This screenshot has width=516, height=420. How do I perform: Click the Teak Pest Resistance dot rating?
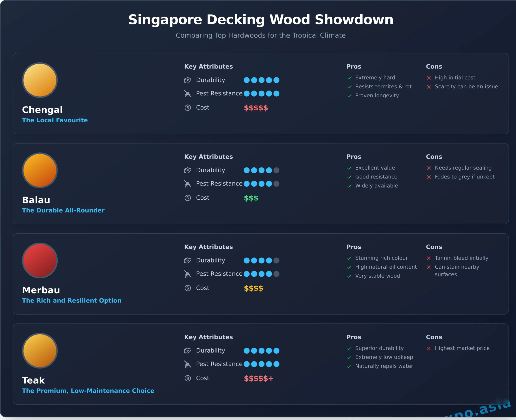[261, 364]
